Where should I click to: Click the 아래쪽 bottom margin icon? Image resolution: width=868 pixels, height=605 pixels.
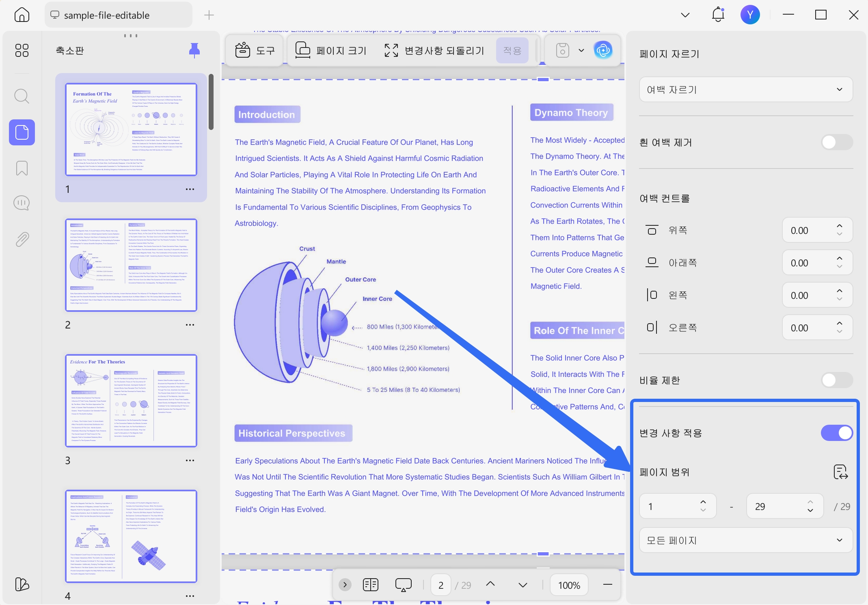click(x=652, y=263)
